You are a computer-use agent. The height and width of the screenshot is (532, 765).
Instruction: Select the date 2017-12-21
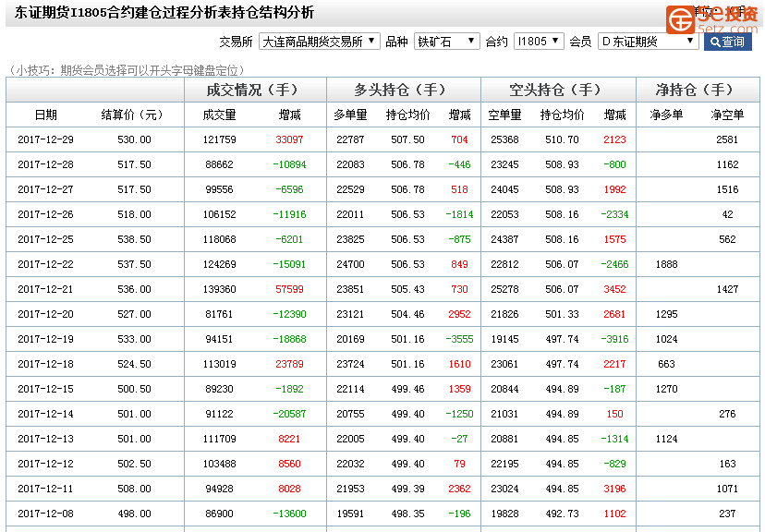[x=46, y=289]
